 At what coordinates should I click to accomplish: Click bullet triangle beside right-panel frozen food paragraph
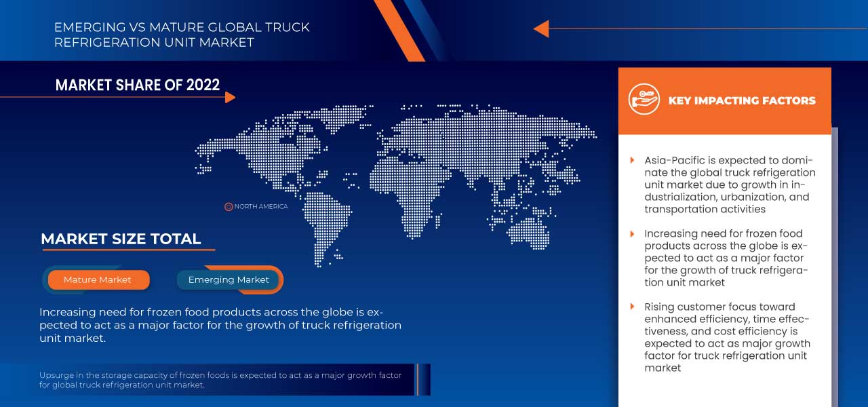(632, 234)
